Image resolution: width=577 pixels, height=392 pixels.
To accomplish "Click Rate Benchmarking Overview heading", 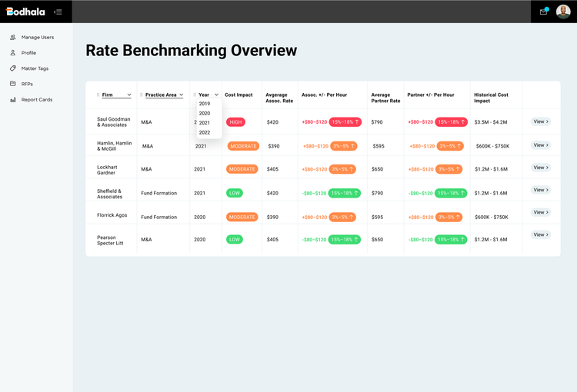I will (x=192, y=51).
